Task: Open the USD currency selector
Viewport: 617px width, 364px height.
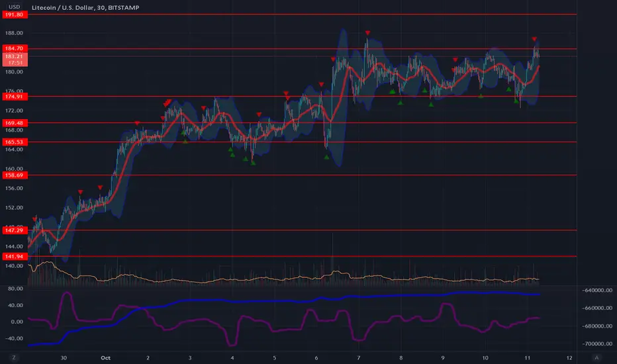Action: tap(15, 7)
